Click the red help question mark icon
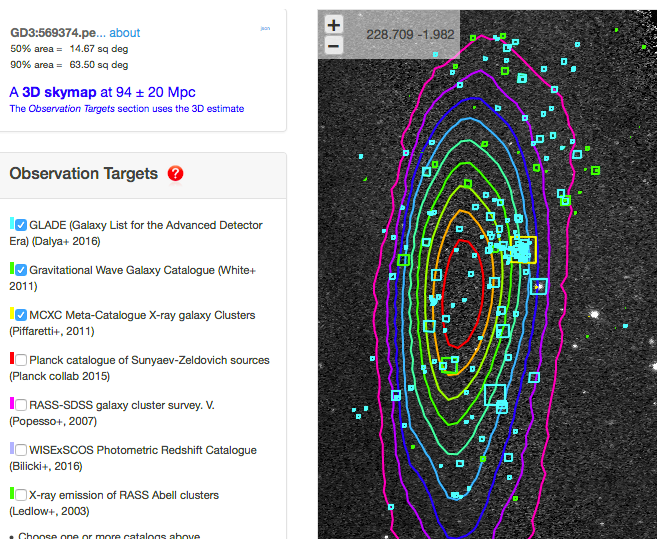The height and width of the screenshot is (539, 657). point(176,174)
